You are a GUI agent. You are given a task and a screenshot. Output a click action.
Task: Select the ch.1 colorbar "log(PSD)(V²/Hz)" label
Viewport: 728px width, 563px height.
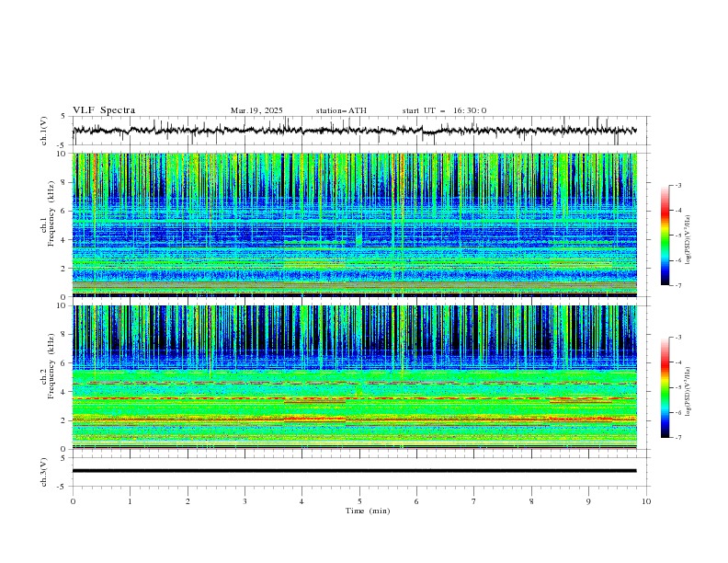click(x=688, y=240)
